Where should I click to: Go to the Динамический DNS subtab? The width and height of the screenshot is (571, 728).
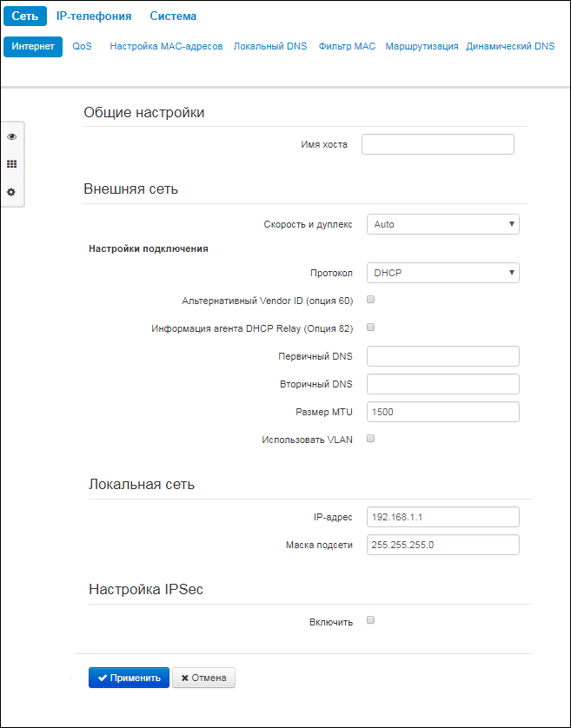tap(510, 47)
